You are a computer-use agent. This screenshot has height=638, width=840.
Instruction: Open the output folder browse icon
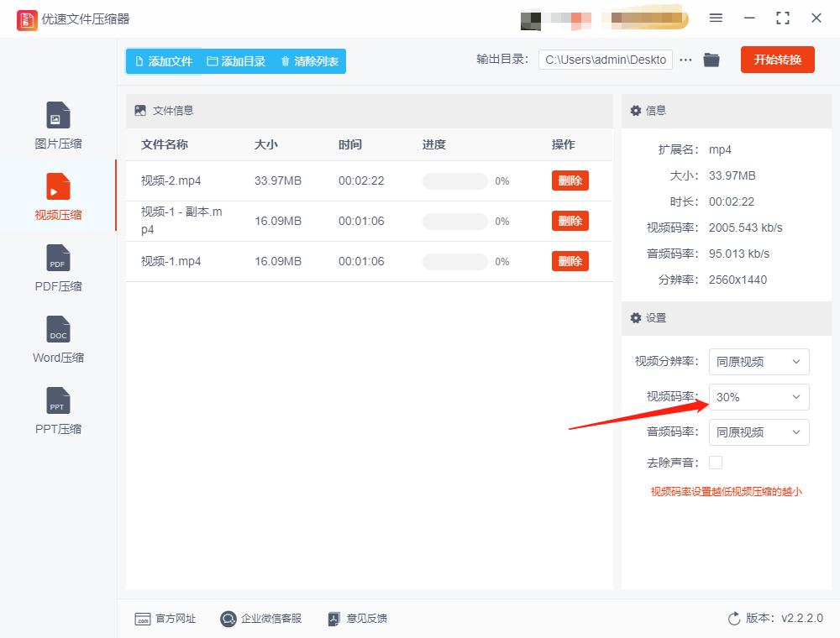point(711,60)
